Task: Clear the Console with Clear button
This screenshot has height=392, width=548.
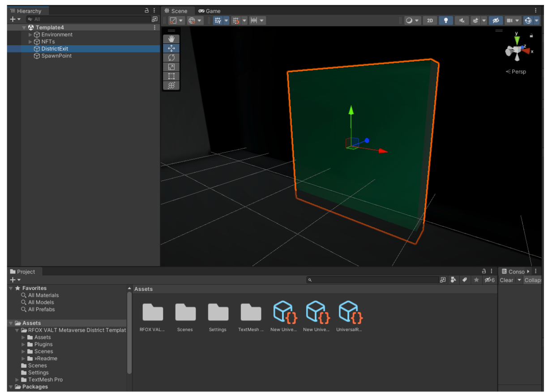Action: click(507, 280)
